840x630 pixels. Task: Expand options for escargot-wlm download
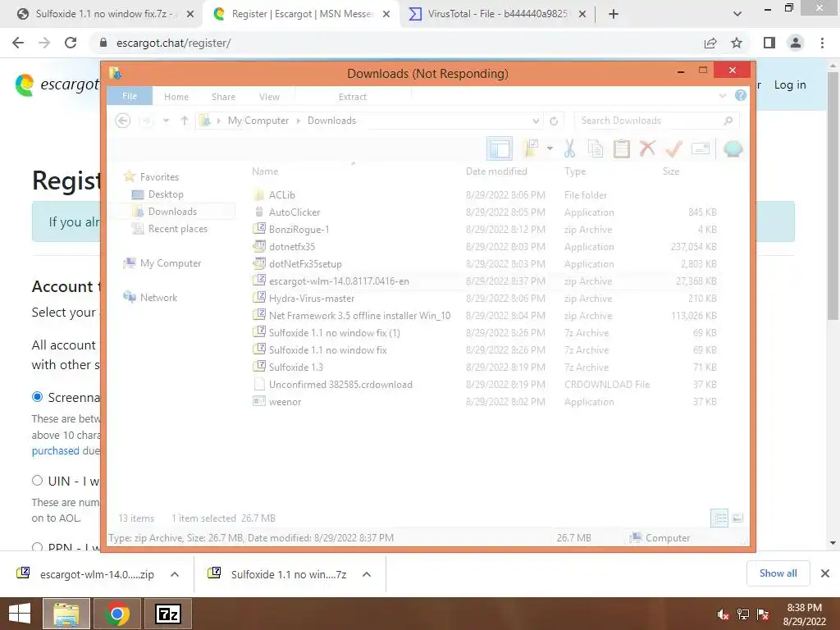(175, 574)
